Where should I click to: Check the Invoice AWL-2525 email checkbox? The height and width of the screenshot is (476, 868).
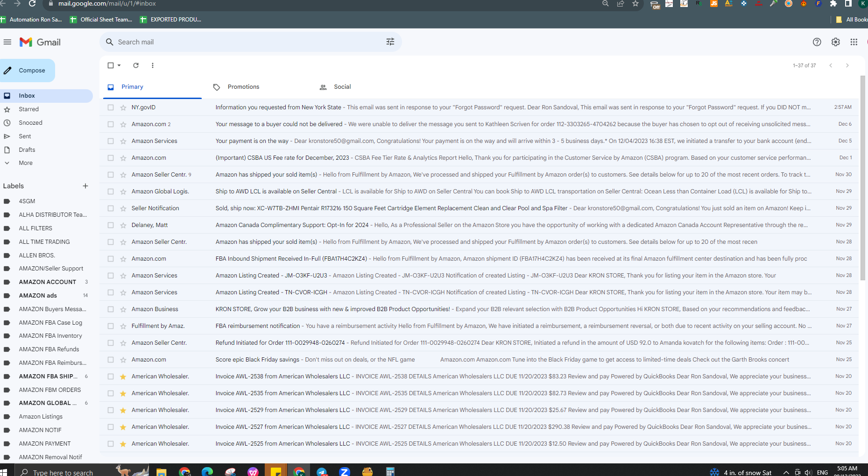coord(111,444)
